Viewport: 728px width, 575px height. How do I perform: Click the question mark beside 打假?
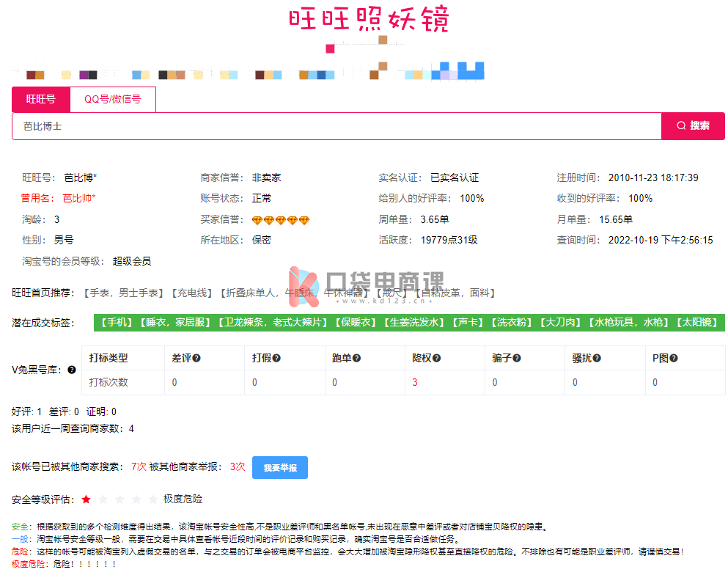276,358
